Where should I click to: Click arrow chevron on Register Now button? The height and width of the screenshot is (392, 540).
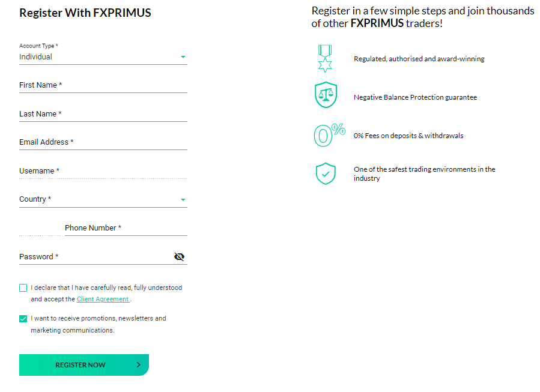point(138,365)
